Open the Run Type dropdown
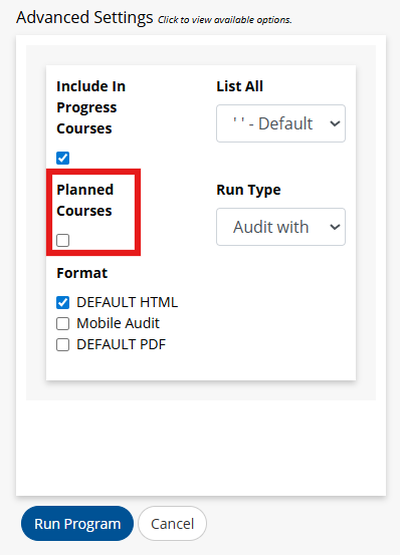400x555 pixels. point(281,227)
